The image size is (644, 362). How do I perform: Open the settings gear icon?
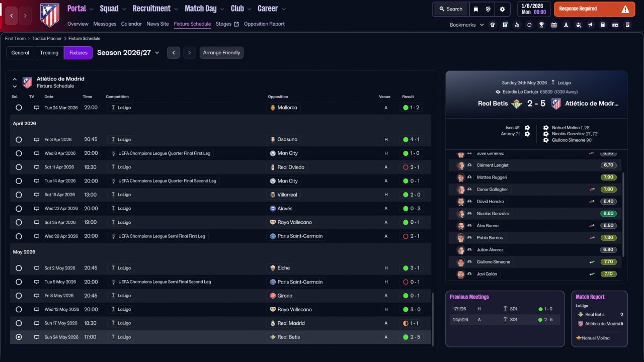[502, 9]
